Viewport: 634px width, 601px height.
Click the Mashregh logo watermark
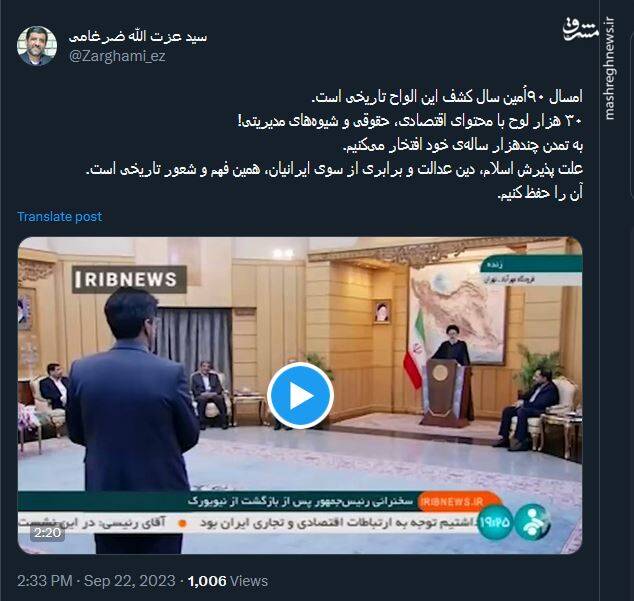(x=581, y=30)
